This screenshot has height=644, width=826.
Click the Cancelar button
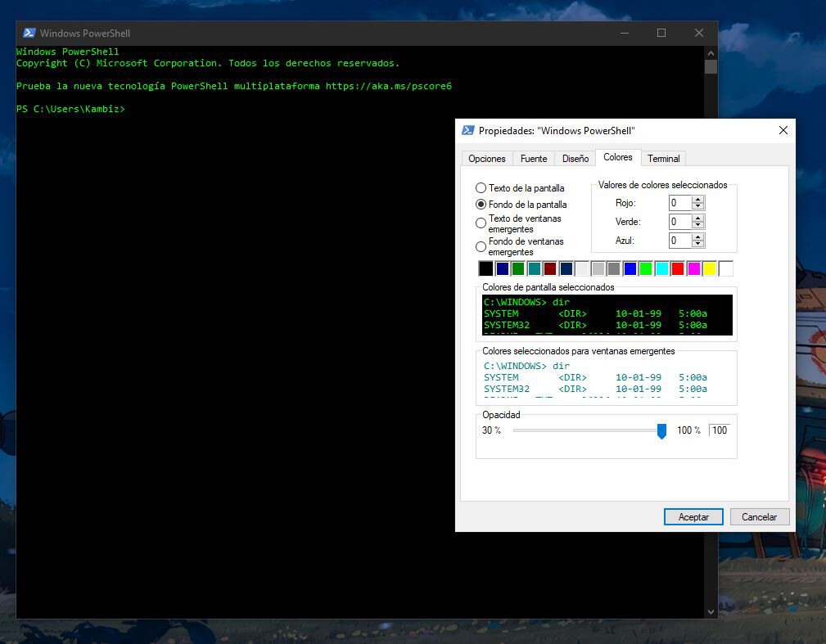[759, 516]
